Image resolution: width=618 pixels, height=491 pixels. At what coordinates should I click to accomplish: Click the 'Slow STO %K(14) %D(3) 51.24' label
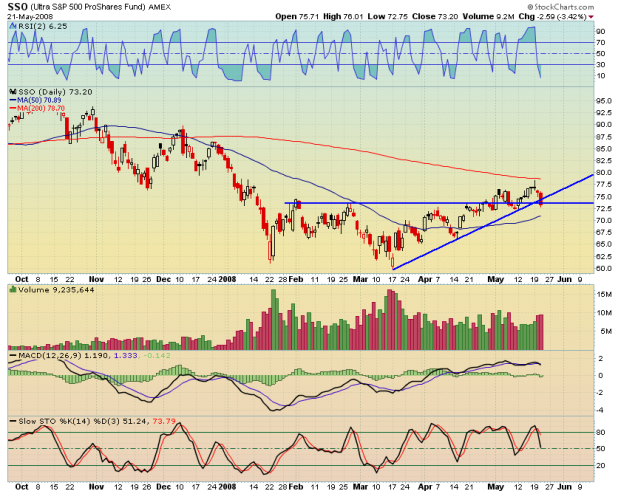pyautogui.click(x=84, y=421)
